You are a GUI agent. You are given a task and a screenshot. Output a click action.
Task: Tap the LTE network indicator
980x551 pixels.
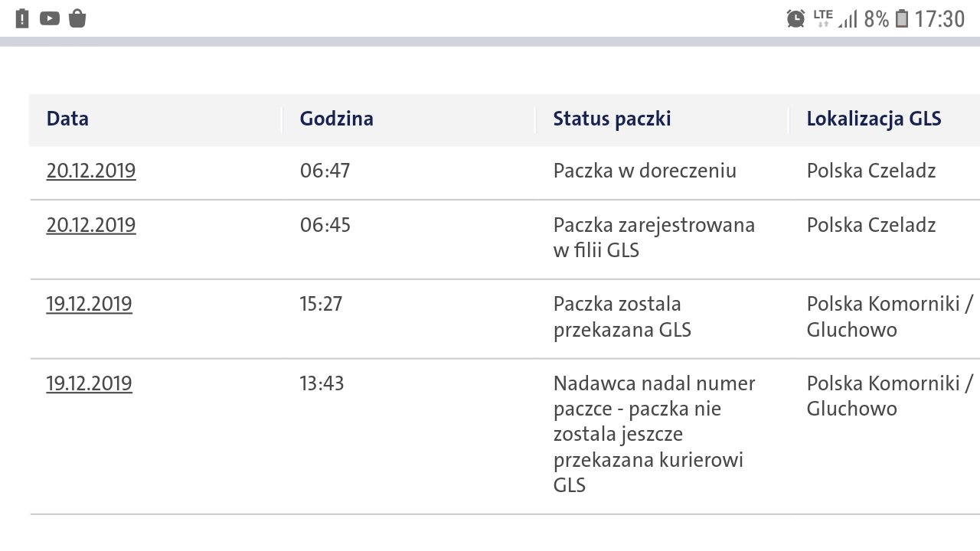pos(823,17)
